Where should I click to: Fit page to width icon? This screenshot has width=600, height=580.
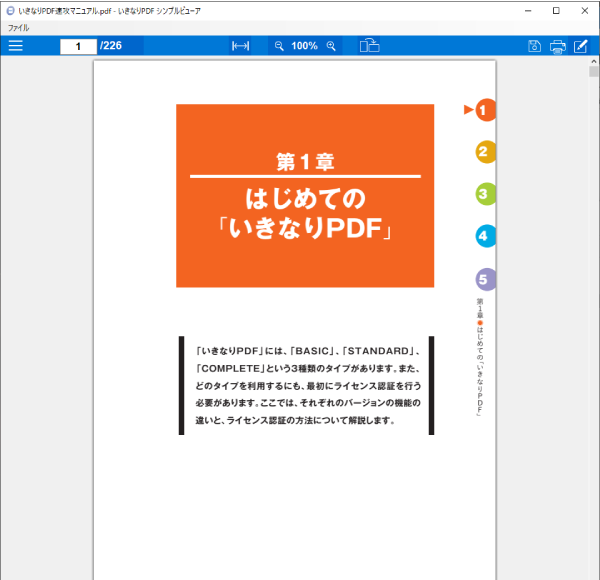[x=240, y=46]
